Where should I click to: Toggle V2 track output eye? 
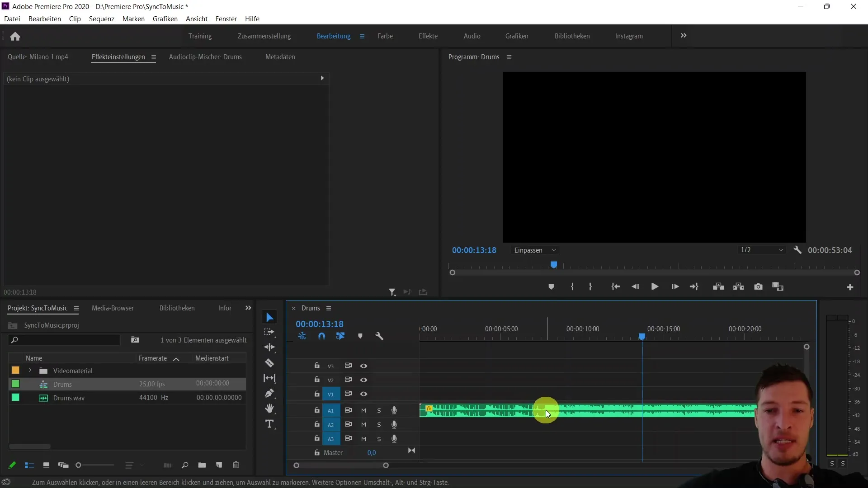coord(363,380)
